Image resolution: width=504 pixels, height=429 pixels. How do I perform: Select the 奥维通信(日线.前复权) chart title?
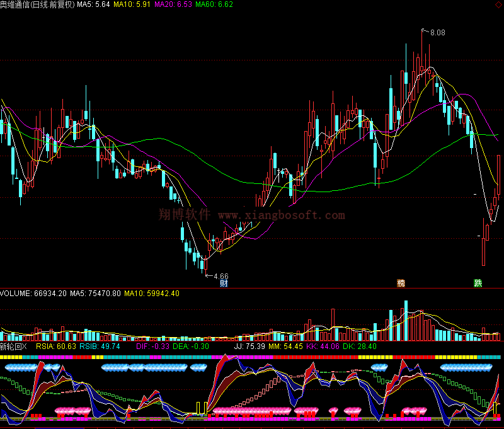[x=37, y=4]
